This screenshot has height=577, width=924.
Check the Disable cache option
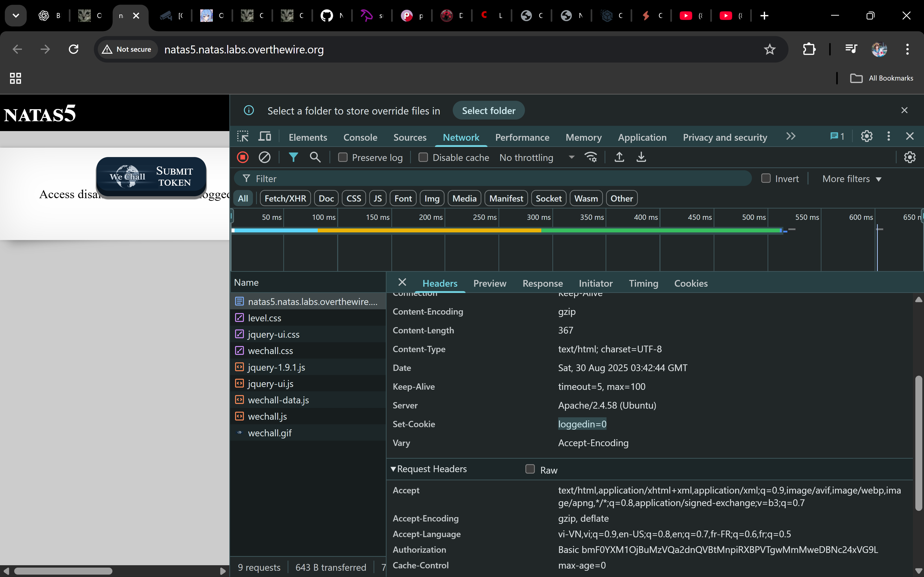pos(423,157)
